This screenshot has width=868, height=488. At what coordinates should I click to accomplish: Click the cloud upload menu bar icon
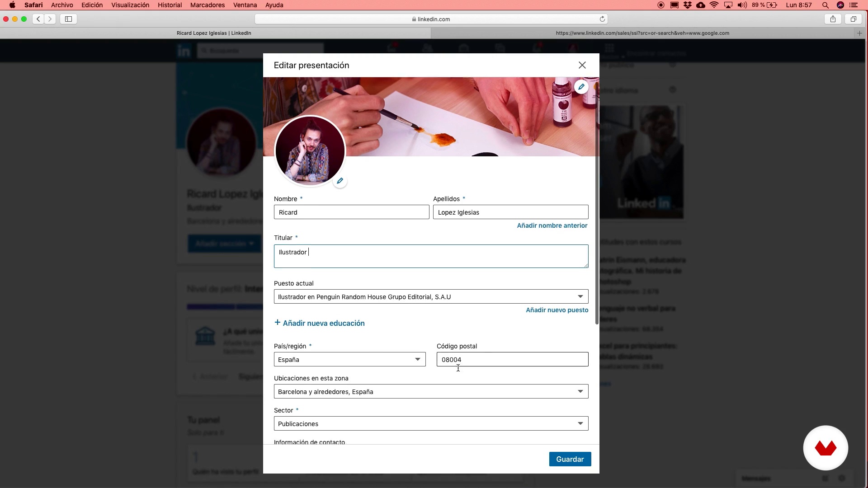(701, 5)
